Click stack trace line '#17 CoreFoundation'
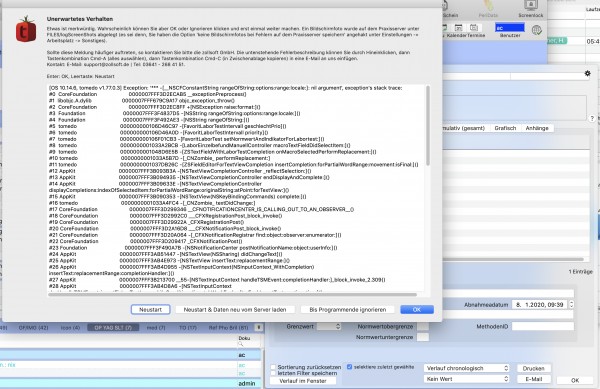This screenshot has height=389, width=600. click(201, 209)
